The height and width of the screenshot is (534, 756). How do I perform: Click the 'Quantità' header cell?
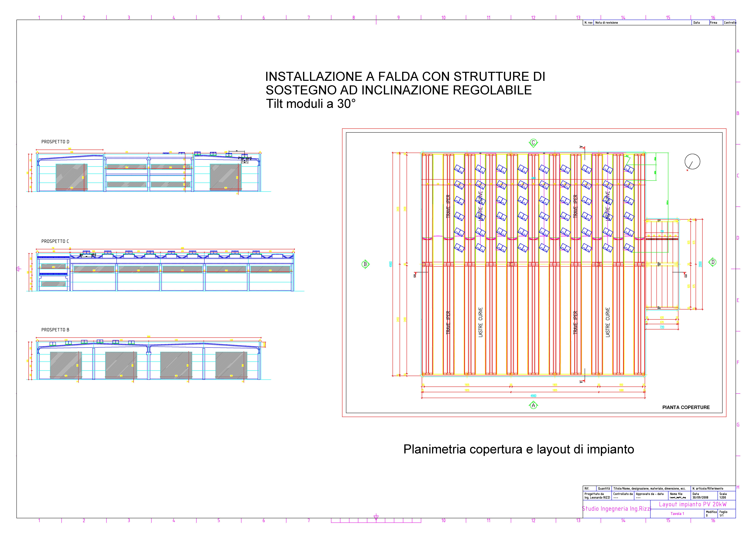click(x=604, y=489)
